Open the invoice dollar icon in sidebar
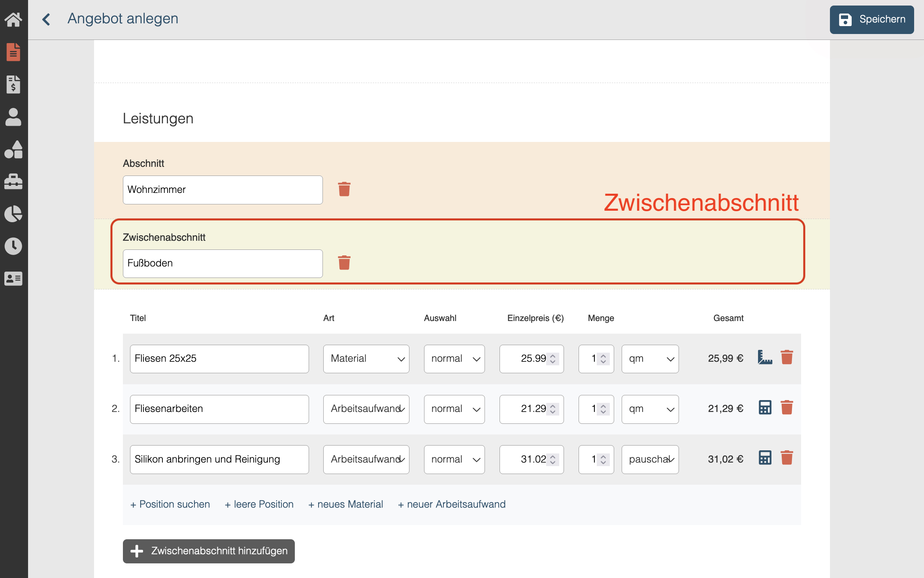The image size is (924, 578). point(13,84)
